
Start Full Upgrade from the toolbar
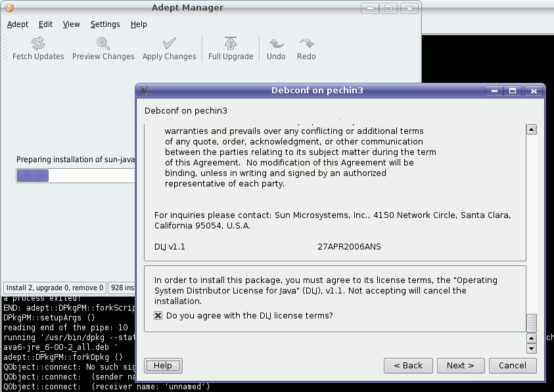[231, 49]
